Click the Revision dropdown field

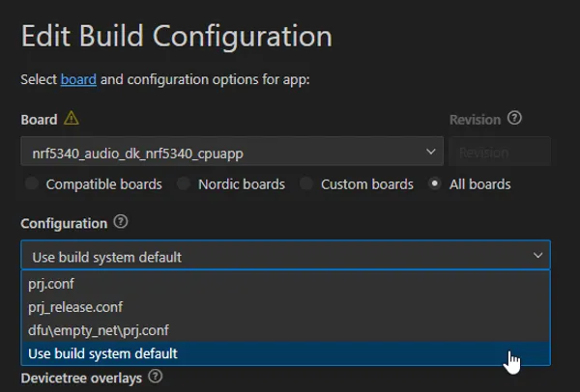click(x=500, y=152)
